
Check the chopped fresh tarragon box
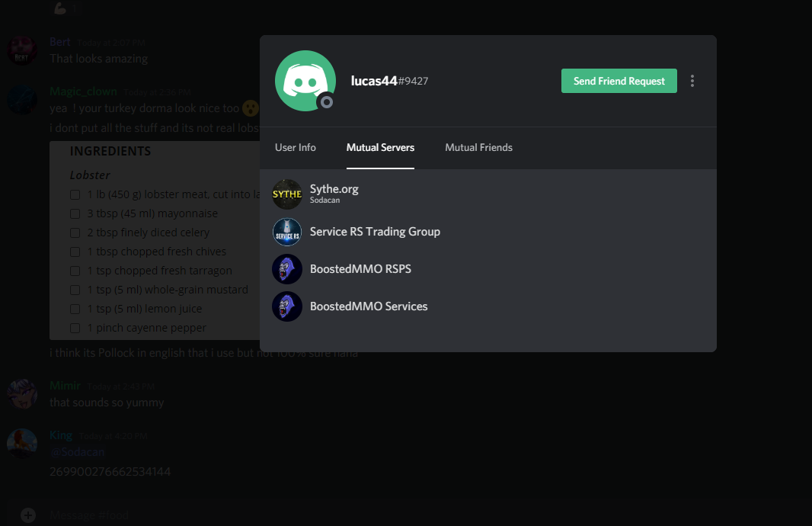click(x=75, y=271)
